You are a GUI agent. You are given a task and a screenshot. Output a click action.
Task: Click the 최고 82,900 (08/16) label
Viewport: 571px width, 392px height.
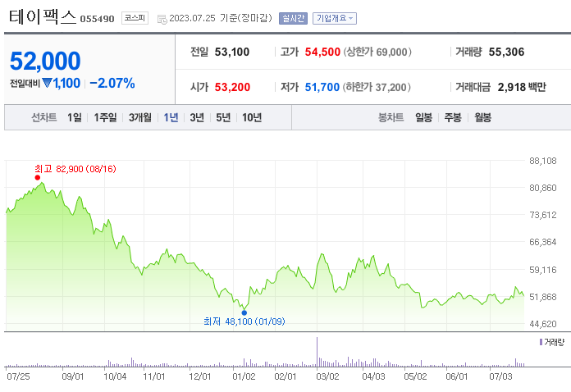click(75, 169)
